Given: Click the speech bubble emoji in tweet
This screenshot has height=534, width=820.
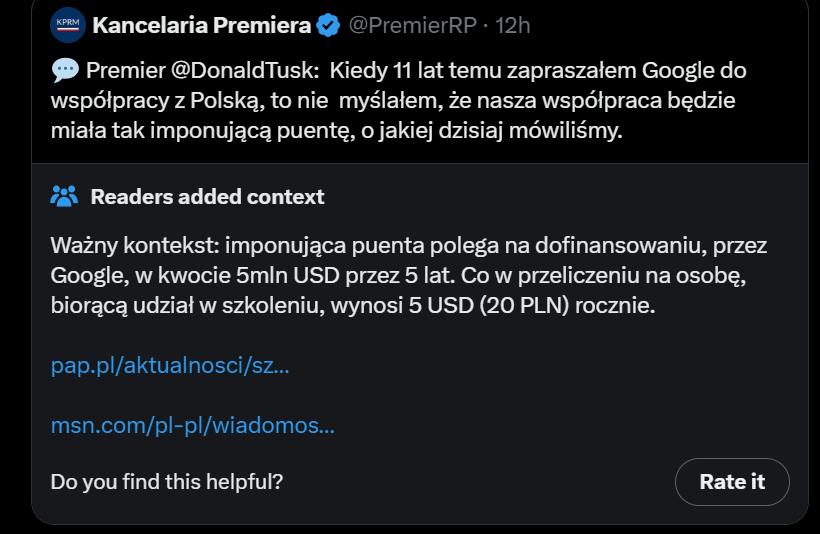Looking at the screenshot, I should 63,72.
